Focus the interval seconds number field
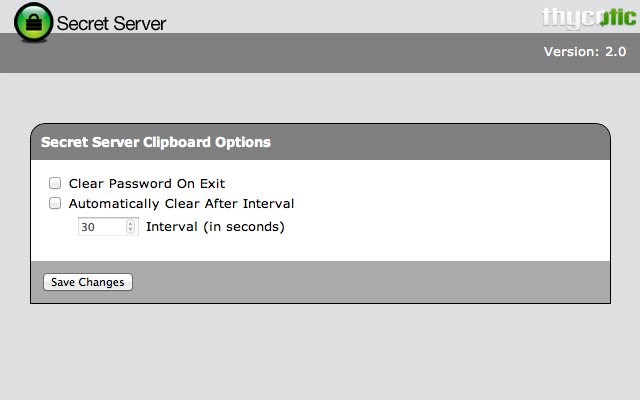 click(x=102, y=227)
